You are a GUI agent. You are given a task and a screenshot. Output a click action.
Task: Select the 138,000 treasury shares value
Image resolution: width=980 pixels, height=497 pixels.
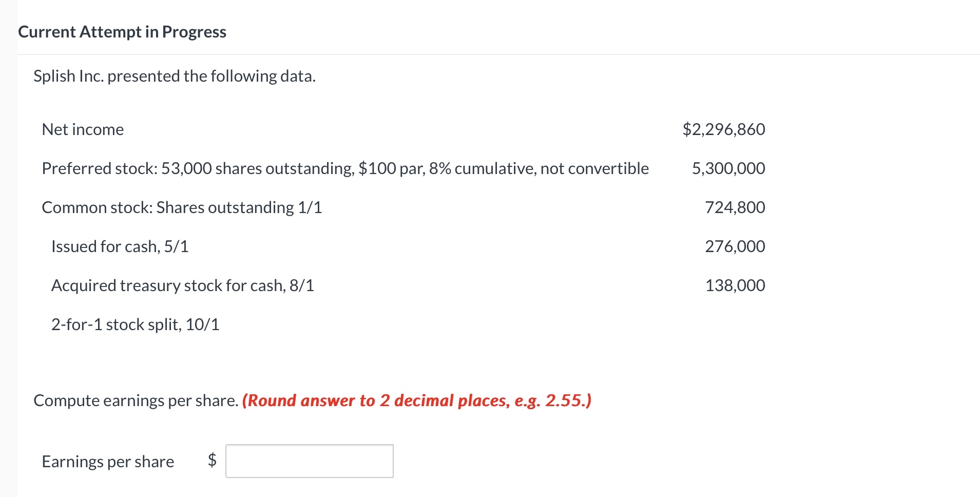coord(735,285)
